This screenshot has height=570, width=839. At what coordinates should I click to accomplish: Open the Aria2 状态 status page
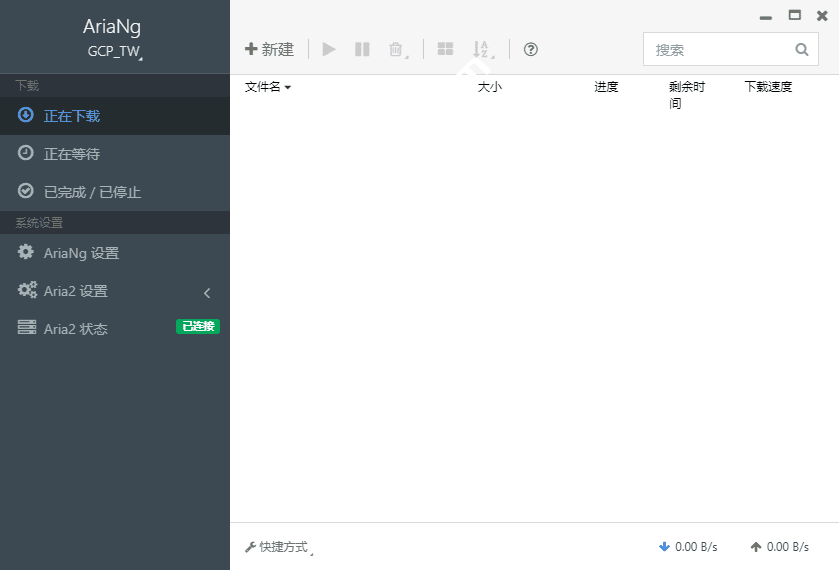[75, 329]
